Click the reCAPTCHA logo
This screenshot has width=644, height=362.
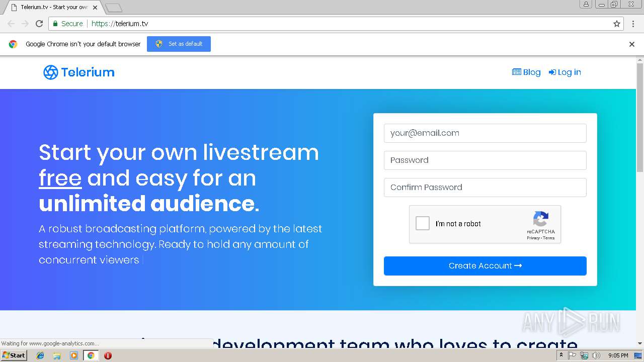[541, 219]
